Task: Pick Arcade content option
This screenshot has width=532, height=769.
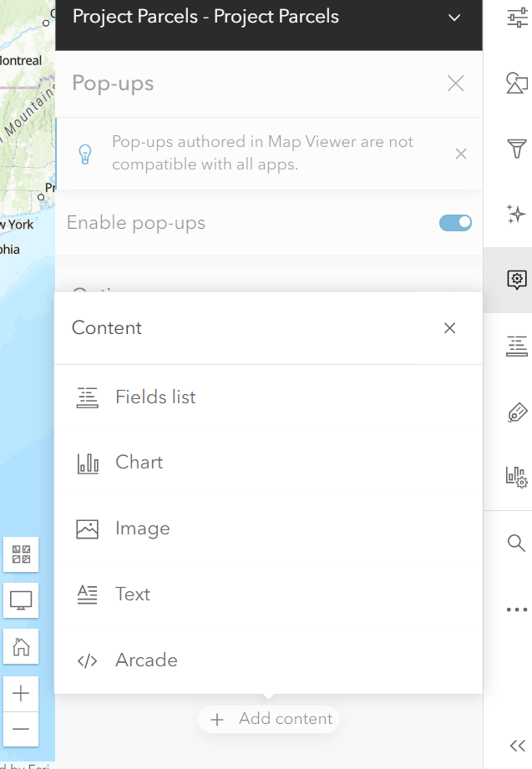Action: click(146, 660)
